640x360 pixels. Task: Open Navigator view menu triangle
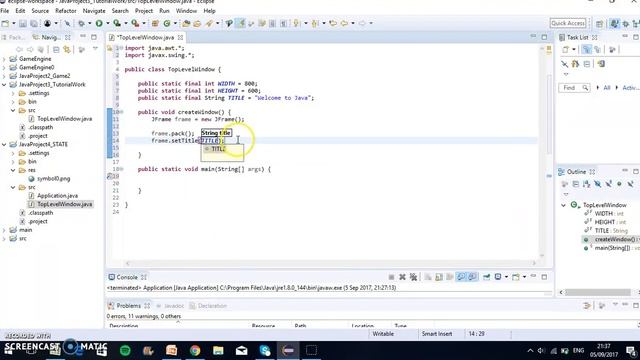point(95,49)
